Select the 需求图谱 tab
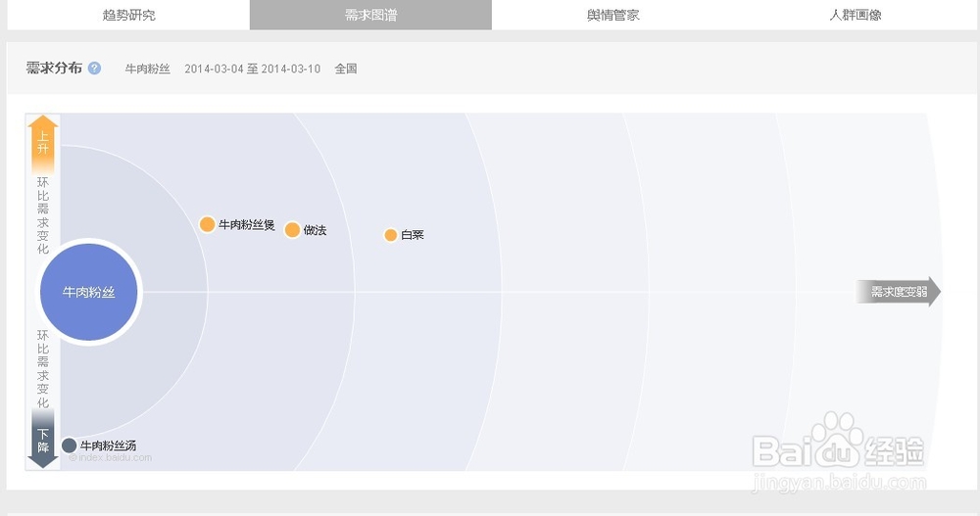The width and height of the screenshot is (980, 516). [370, 15]
